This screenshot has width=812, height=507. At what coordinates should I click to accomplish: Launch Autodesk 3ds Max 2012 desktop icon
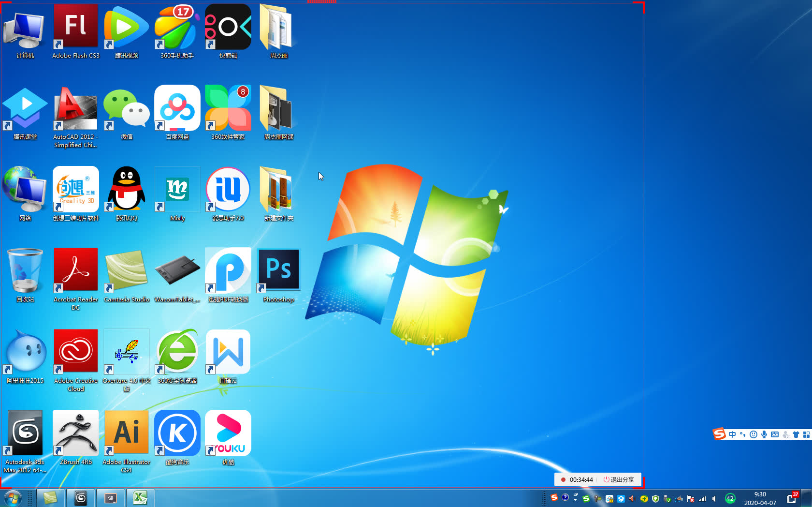25,442
